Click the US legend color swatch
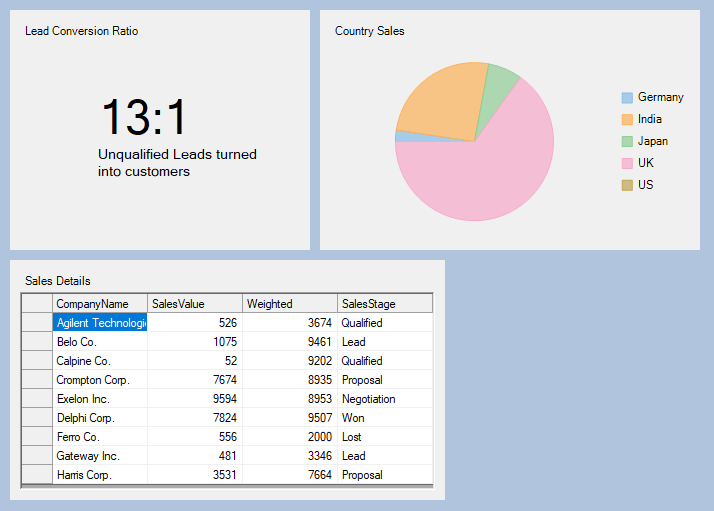 627,185
